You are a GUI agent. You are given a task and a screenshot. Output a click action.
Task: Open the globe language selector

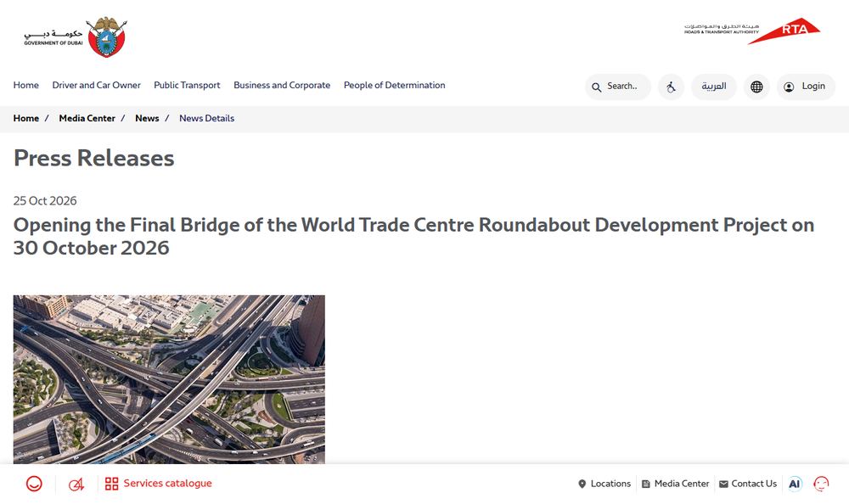click(756, 87)
